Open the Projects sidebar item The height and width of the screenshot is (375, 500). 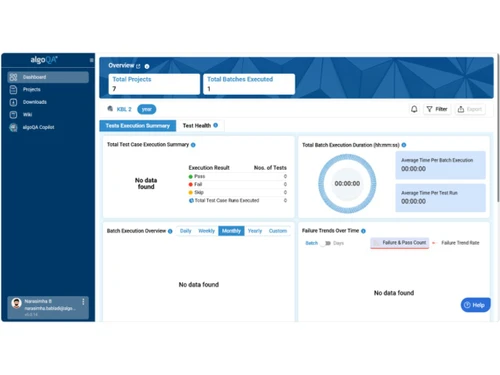[48, 89]
